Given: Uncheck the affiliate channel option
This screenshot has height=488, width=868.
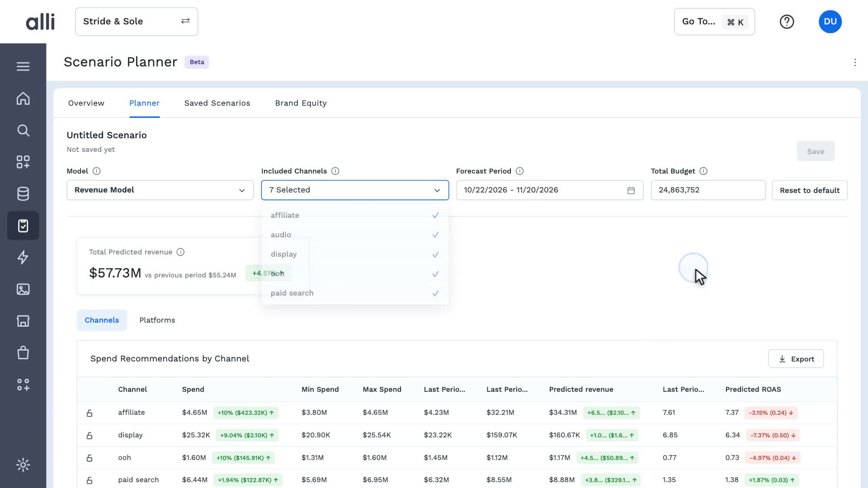Looking at the screenshot, I should point(355,216).
